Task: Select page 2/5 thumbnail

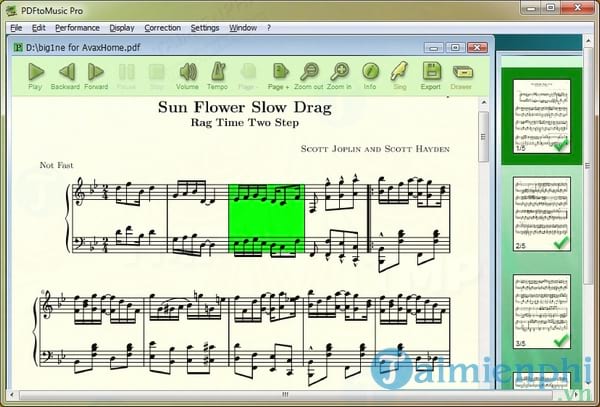Action: [x=541, y=214]
